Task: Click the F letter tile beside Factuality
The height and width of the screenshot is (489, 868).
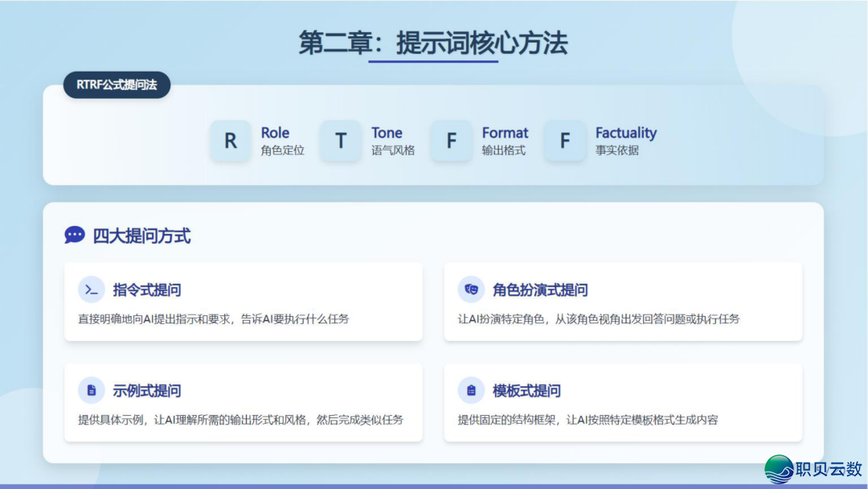Action: point(565,141)
